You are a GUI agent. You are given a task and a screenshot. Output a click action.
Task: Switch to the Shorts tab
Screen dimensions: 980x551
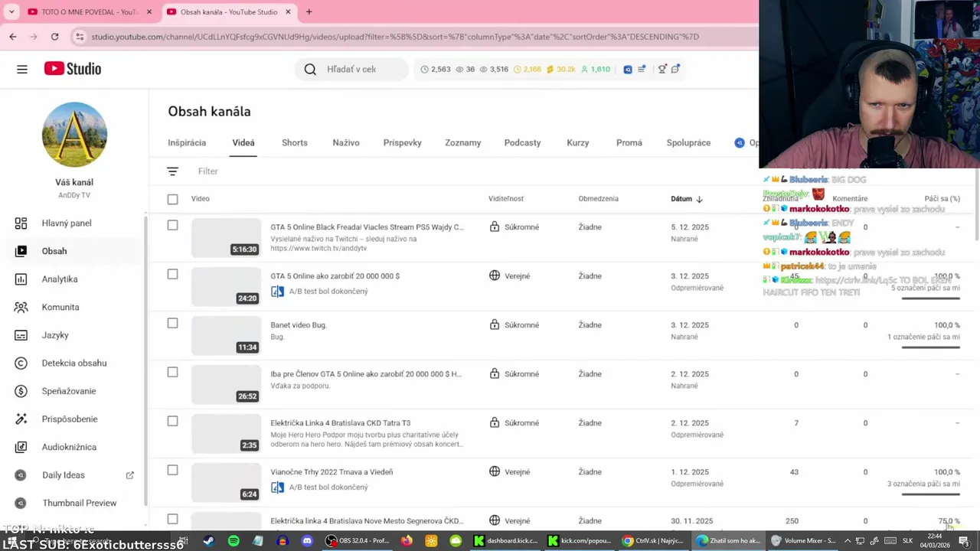point(295,143)
